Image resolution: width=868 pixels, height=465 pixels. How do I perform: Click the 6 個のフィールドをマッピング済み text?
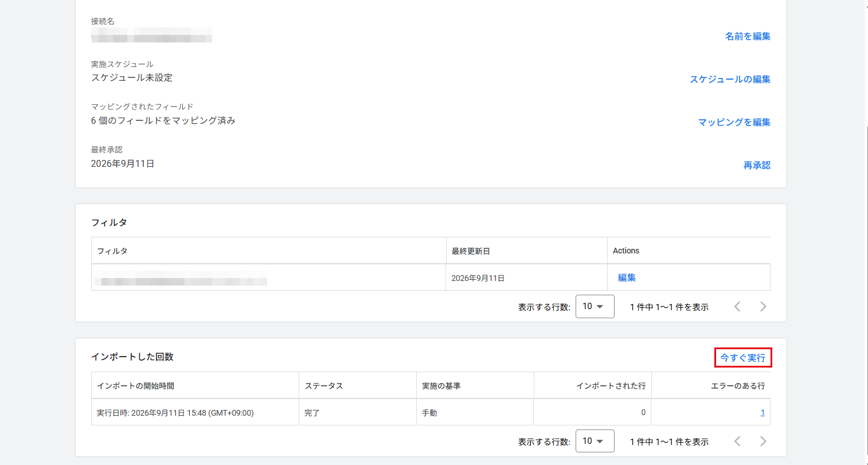pyautogui.click(x=163, y=120)
